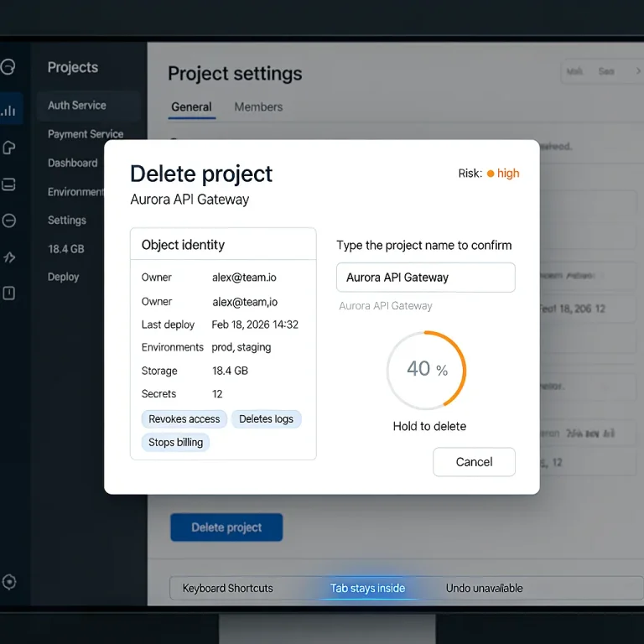Viewport: 644px width, 644px height.
Task: Click the Environments value prod, staging
Action: (241, 347)
